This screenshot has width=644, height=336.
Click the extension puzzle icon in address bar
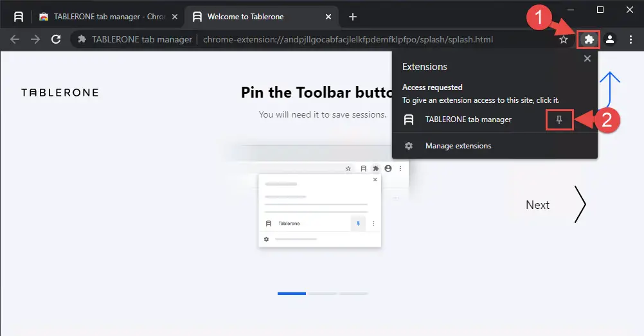pyautogui.click(x=82, y=39)
